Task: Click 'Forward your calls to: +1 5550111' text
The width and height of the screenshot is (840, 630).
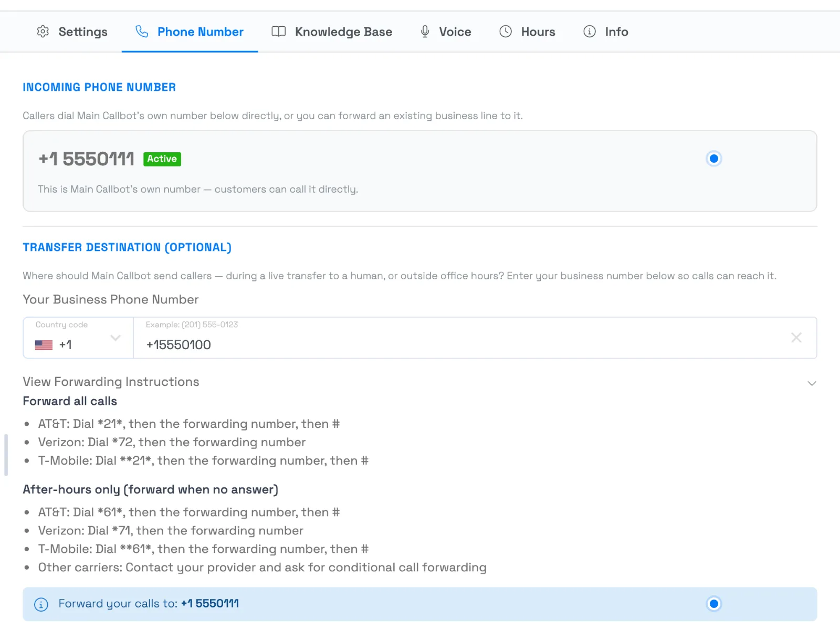Action: [x=149, y=604]
